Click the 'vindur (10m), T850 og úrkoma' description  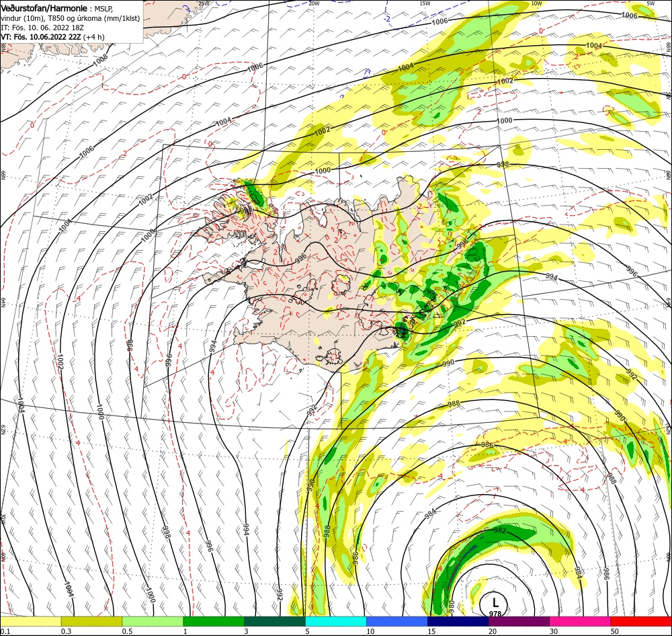(71, 18)
